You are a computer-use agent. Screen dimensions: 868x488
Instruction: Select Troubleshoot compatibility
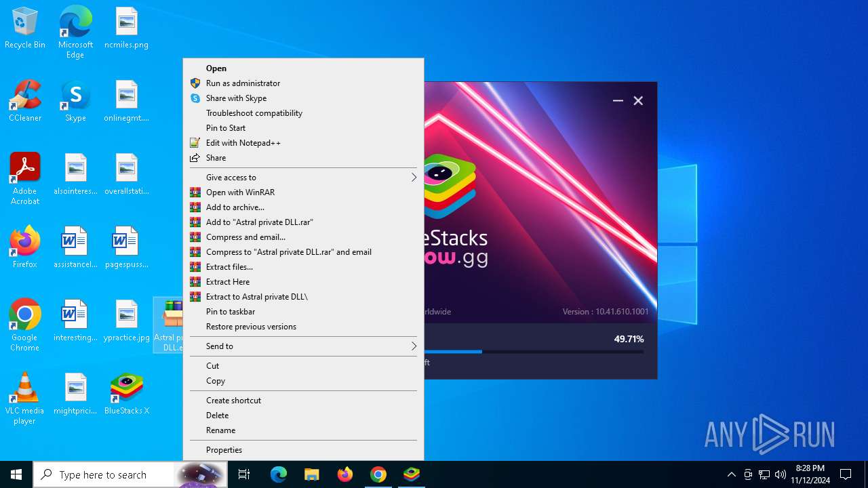(303, 113)
